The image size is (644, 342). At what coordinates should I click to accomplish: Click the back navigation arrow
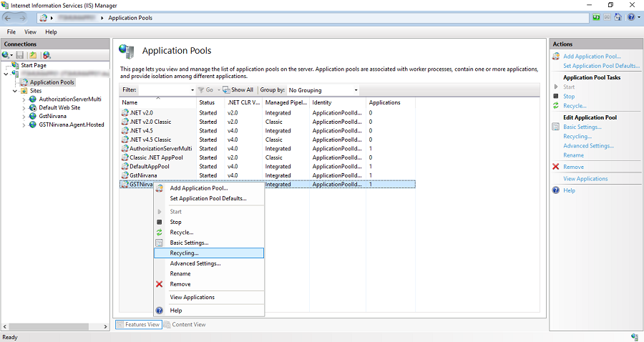[8, 18]
